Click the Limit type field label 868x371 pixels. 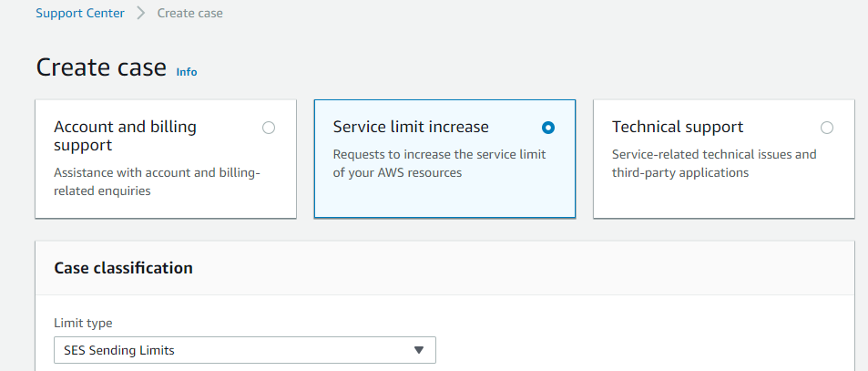[83, 323]
